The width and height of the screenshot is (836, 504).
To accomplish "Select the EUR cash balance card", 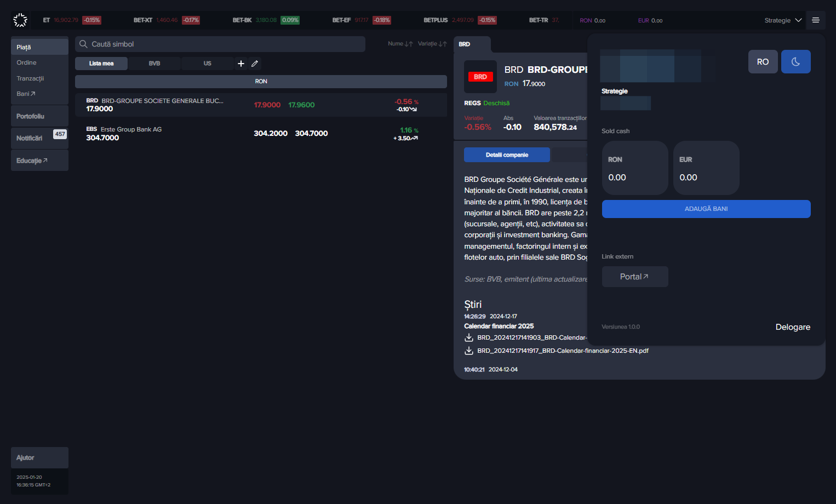I will pos(706,168).
